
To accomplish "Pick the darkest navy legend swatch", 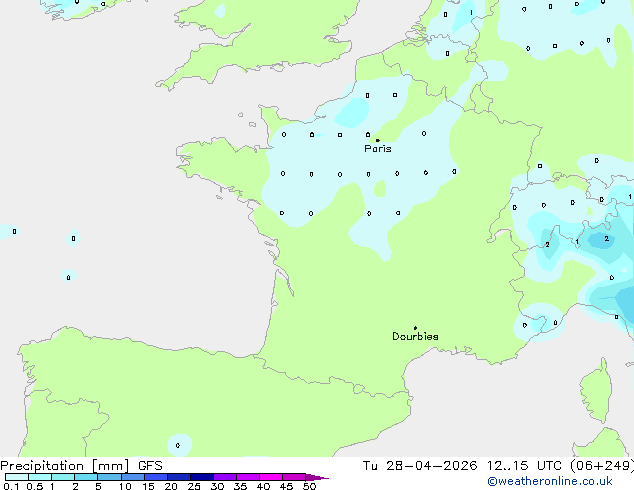I will click(x=202, y=477).
